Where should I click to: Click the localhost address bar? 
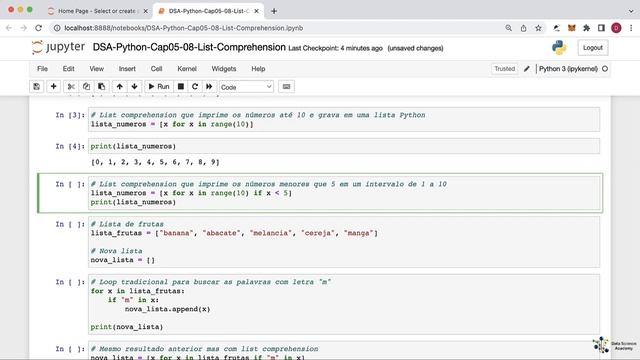click(184, 28)
